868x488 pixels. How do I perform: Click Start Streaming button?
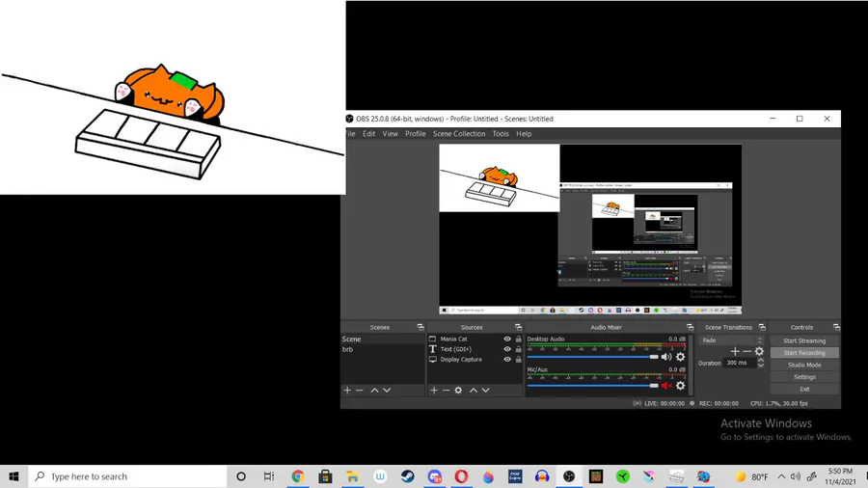(804, 340)
